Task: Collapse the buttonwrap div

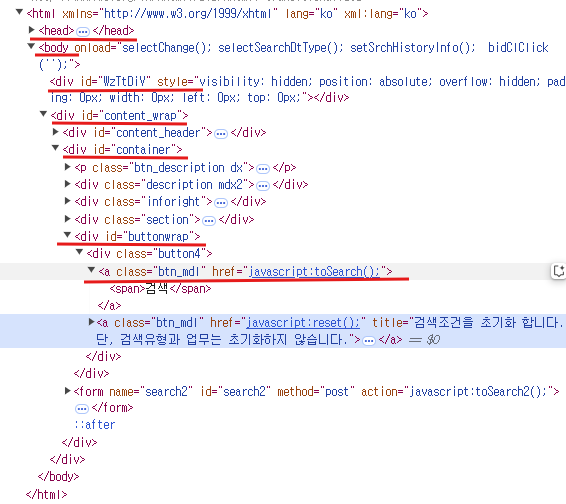Action: coord(67,235)
